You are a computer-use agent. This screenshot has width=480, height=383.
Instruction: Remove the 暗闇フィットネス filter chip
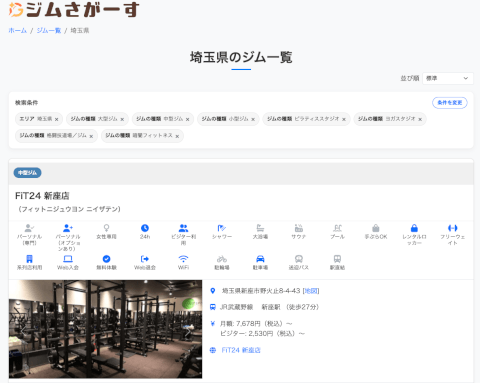177,136
